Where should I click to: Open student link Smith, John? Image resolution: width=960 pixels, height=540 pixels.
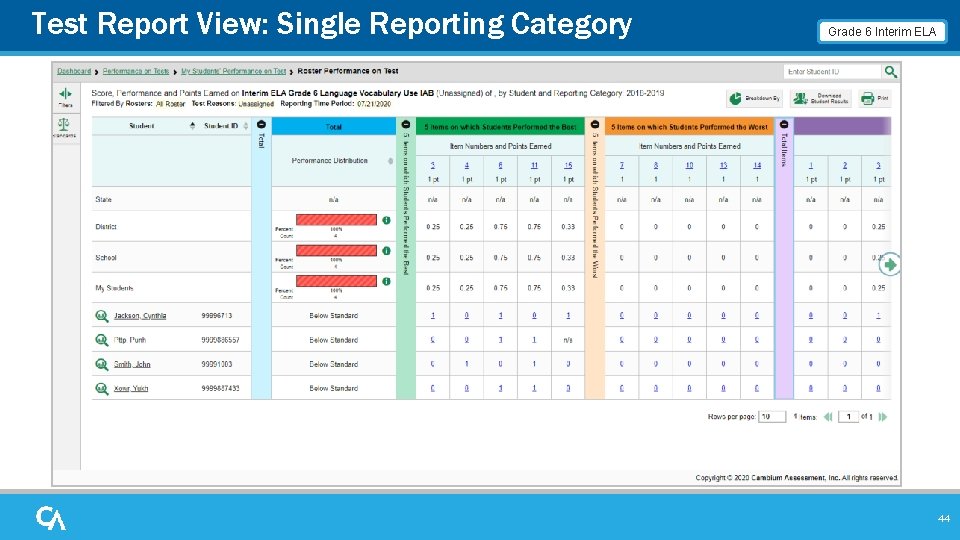coord(132,364)
